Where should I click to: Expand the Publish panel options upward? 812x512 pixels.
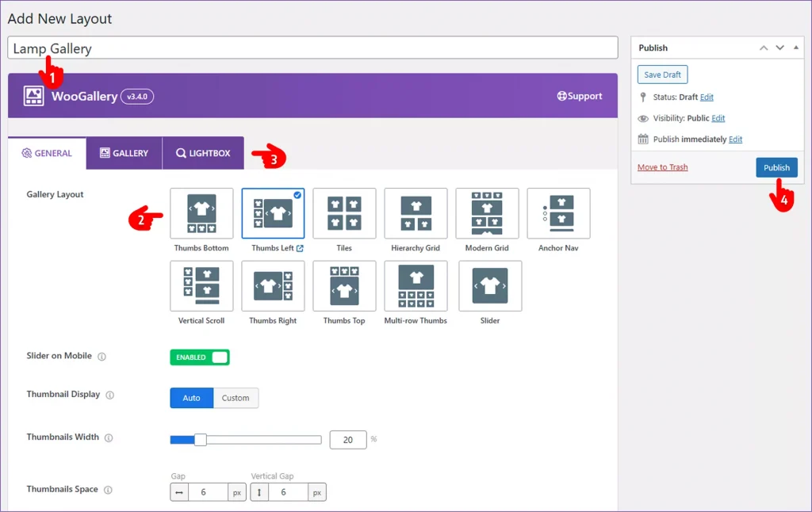764,48
